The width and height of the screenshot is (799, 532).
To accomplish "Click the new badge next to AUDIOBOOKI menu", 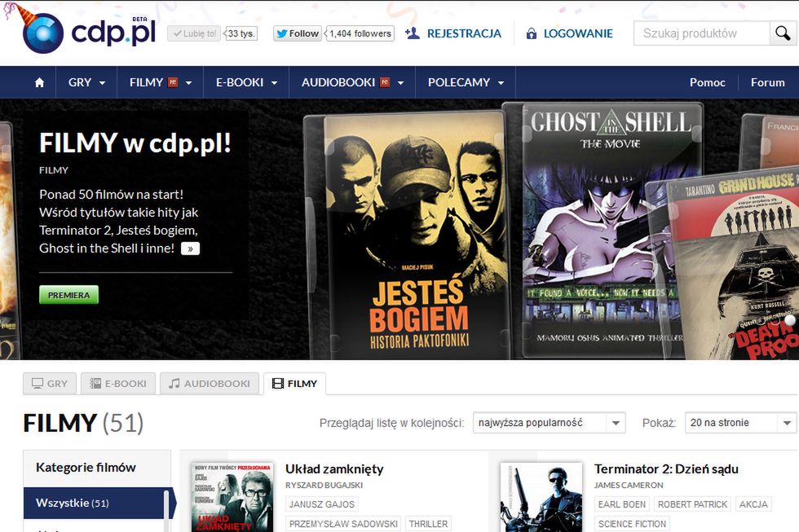I will tap(385, 82).
